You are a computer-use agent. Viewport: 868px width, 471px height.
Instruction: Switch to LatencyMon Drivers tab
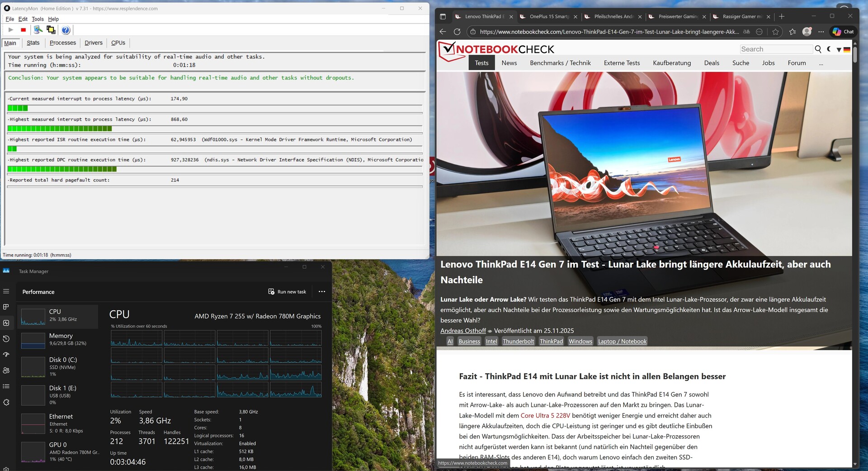pyautogui.click(x=94, y=43)
